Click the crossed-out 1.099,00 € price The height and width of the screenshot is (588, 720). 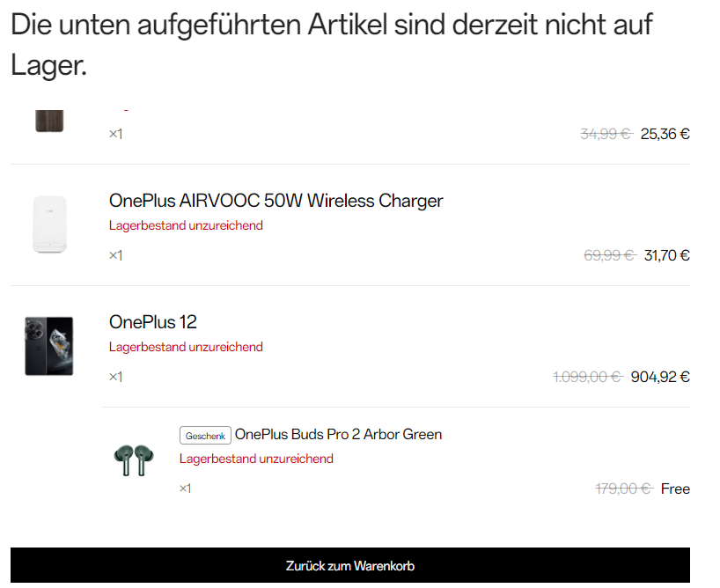click(586, 377)
